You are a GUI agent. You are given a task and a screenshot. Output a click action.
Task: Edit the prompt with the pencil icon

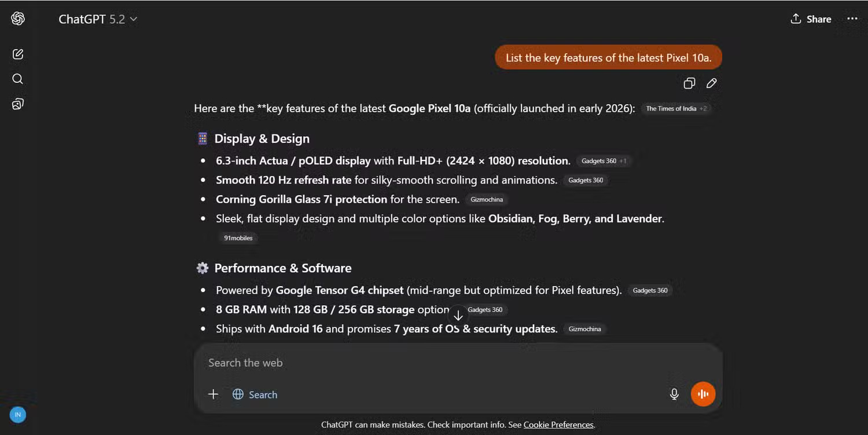click(x=712, y=83)
